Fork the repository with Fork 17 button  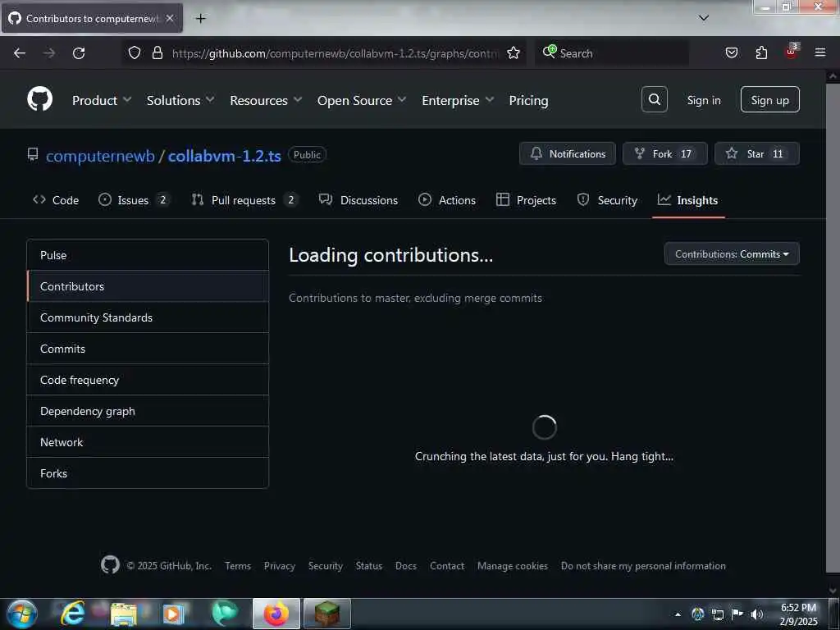(664, 153)
